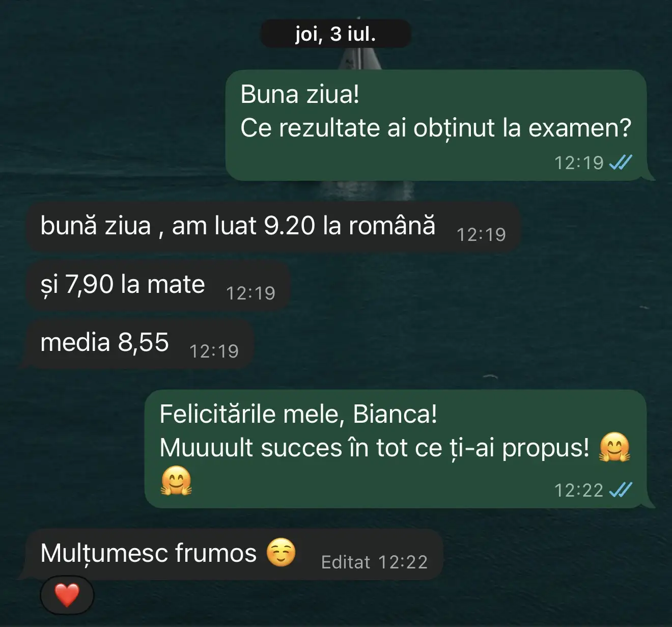Click the smiling emoji after Mulțumesc frumos
Image resolution: width=672 pixels, height=627 pixels.
click(281, 553)
